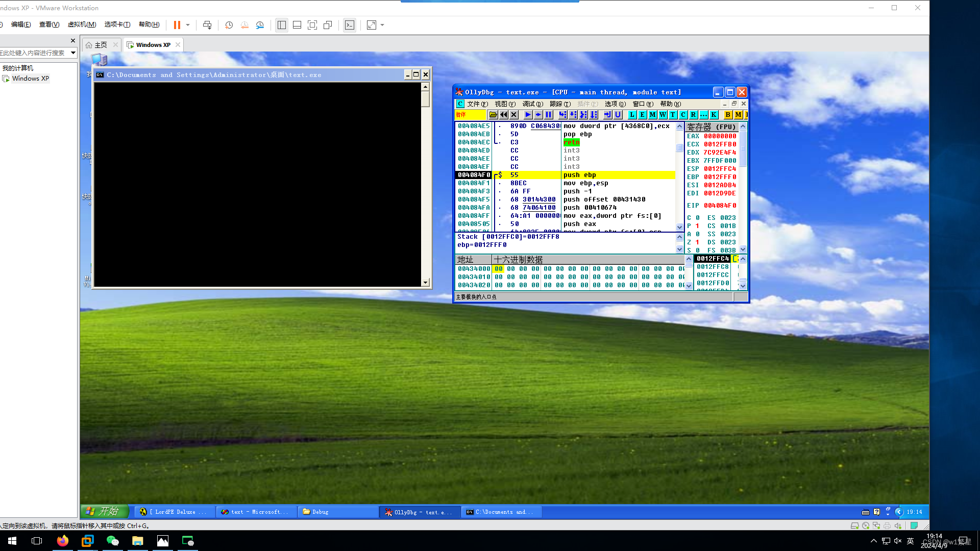This screenshot has height=551, width=980.
Task: Open the library search box dropdown arrow
Action: (73, 53)
